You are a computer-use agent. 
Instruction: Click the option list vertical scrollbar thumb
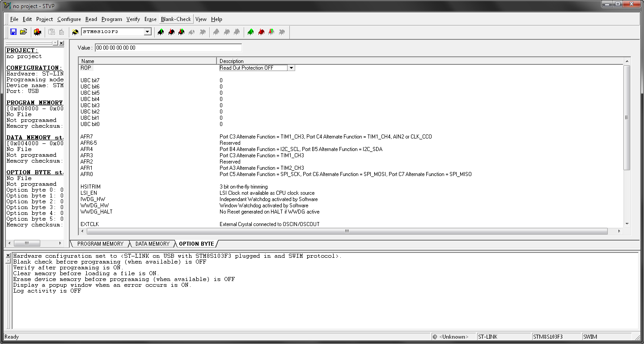[x=627, y=117]
